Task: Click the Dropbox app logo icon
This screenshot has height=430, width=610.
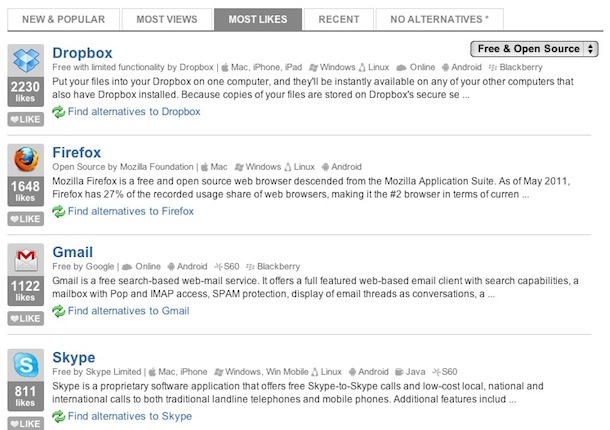Action: [25, 61]
